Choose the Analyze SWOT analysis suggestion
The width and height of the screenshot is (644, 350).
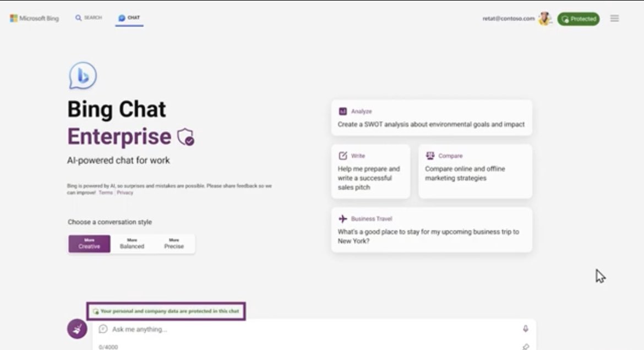(432, 117)
